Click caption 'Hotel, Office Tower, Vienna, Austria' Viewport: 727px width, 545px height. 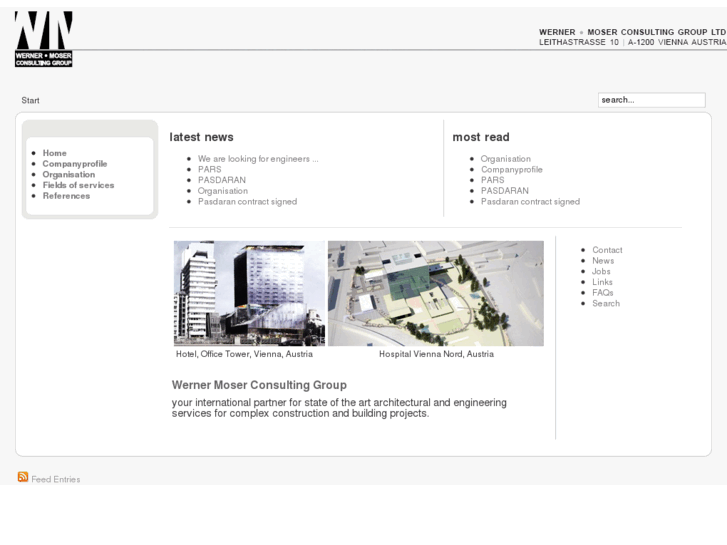coord(244,354)
